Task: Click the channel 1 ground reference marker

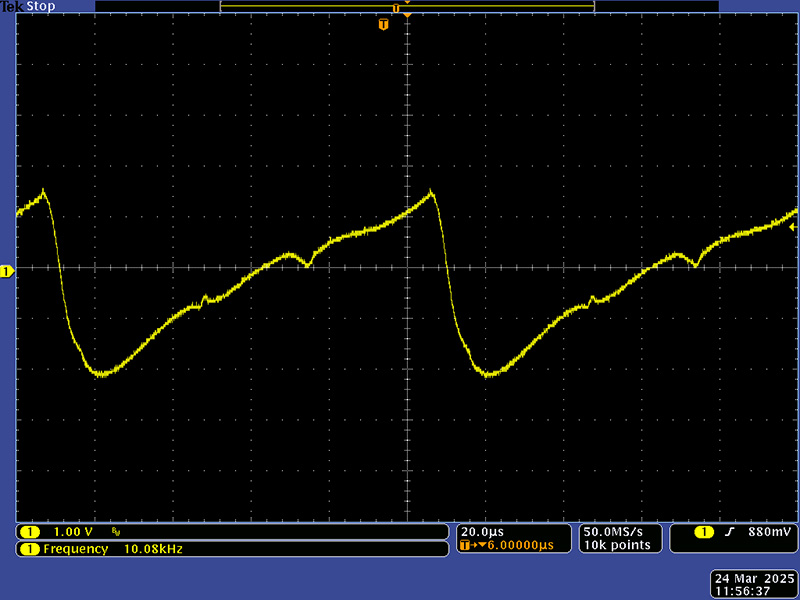Action: [x=6, y=271]
